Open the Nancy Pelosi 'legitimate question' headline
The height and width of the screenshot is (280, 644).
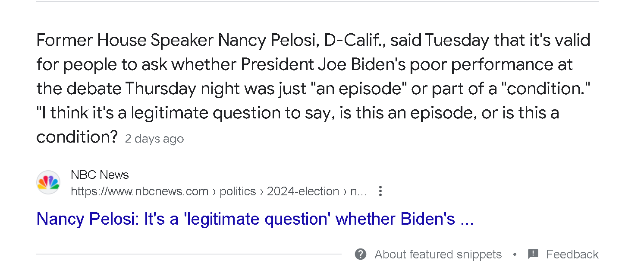tap(255, 219)
